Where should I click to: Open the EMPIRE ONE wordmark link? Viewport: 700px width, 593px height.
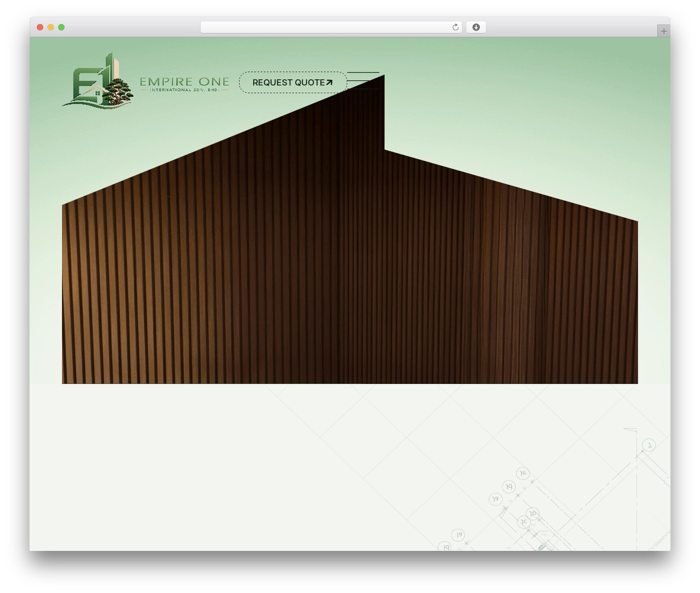tap(184, 82)
